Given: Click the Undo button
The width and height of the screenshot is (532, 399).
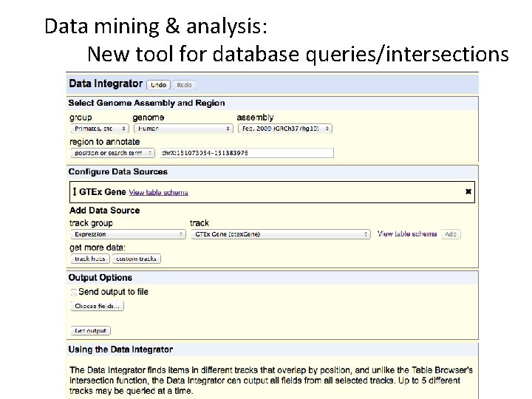Looking at the screenshot, I should tap(158, 85).
